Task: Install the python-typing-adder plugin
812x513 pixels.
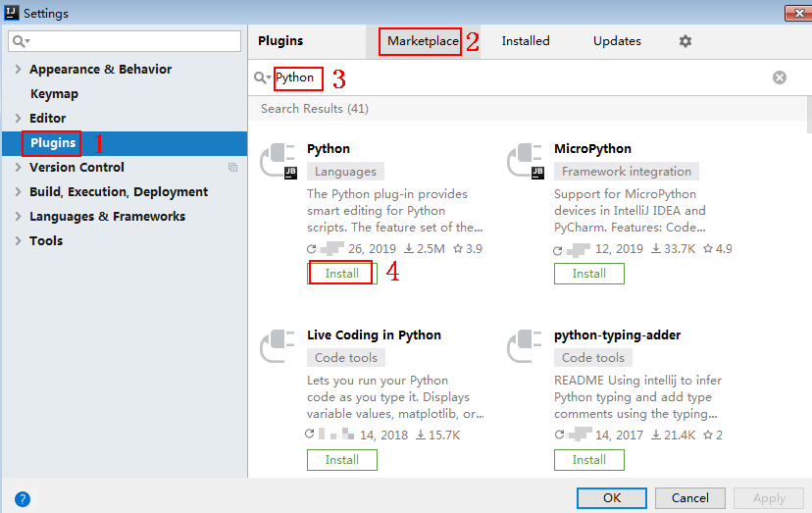Action: click(589, 460)
